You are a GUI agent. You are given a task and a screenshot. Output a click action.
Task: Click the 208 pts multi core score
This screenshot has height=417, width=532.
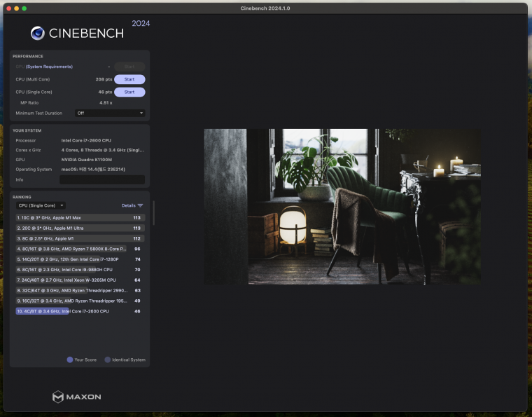[104, 79]
